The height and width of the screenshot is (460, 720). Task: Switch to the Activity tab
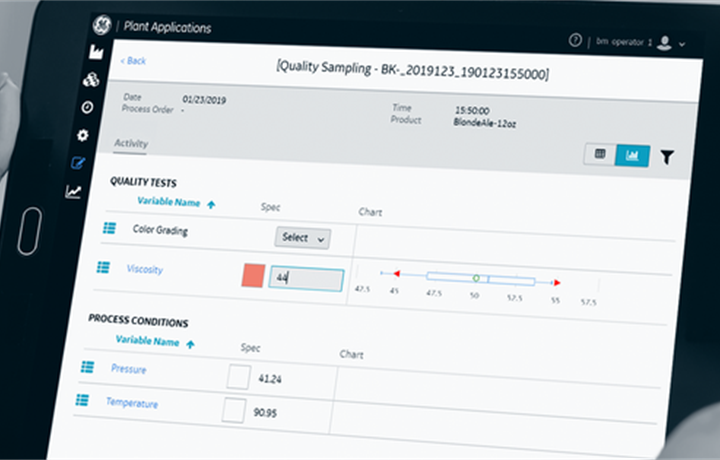click(x=131, y=143)
